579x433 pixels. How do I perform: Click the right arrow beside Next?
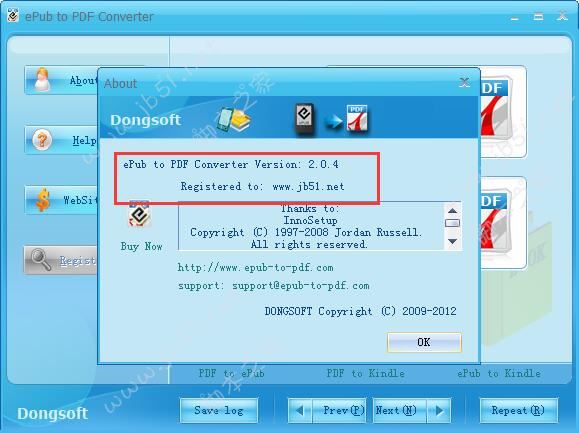coord(439,410)
